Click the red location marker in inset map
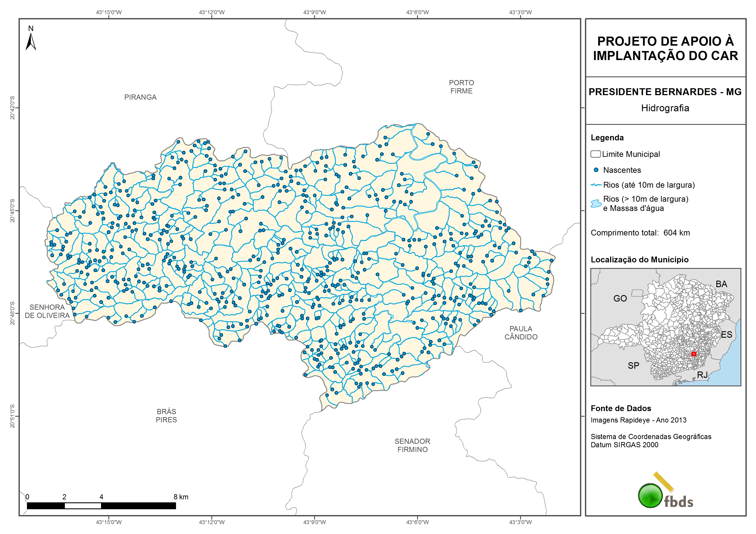756x534 pixels. [694, 354]
